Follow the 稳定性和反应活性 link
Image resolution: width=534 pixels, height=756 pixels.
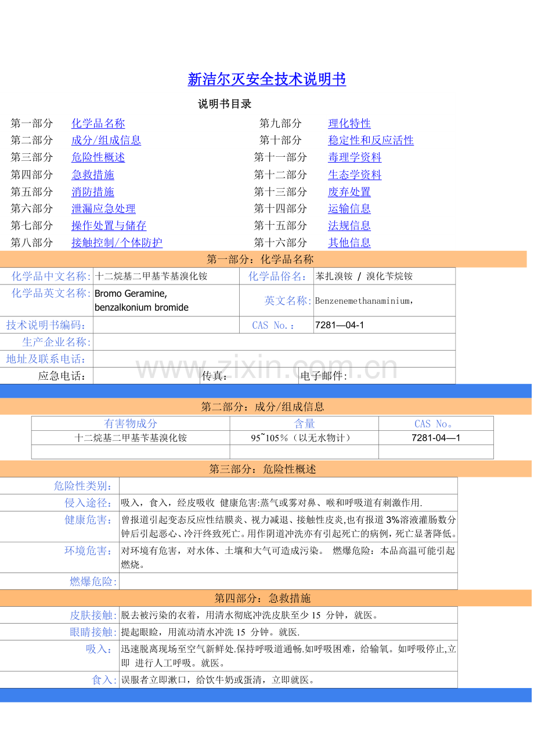[x=371, y=141]
